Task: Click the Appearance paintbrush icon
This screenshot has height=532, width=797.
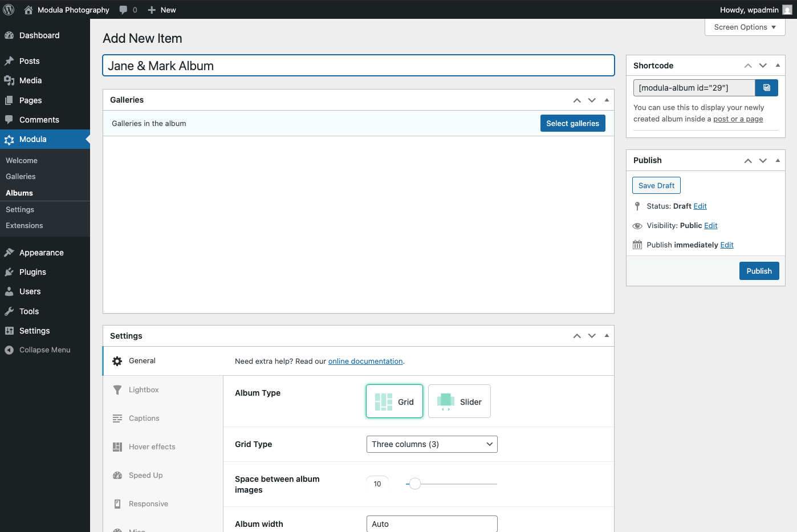Action: point(9,253)
